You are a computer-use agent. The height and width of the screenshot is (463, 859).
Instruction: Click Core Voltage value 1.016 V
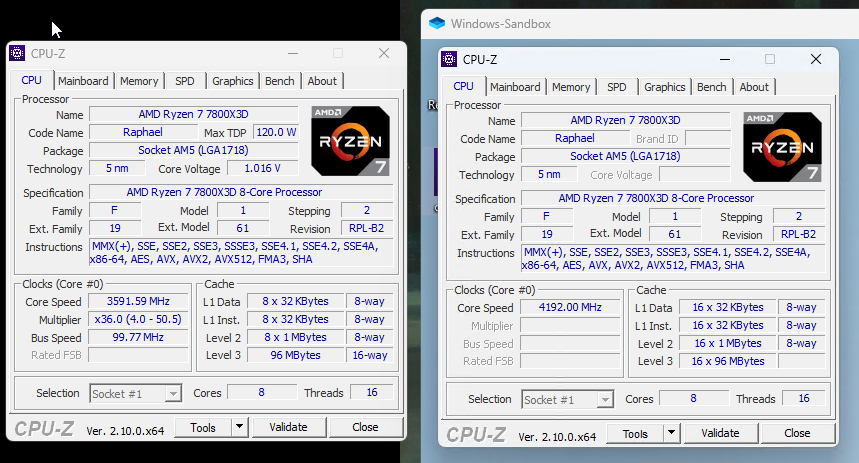pos(262,168)
